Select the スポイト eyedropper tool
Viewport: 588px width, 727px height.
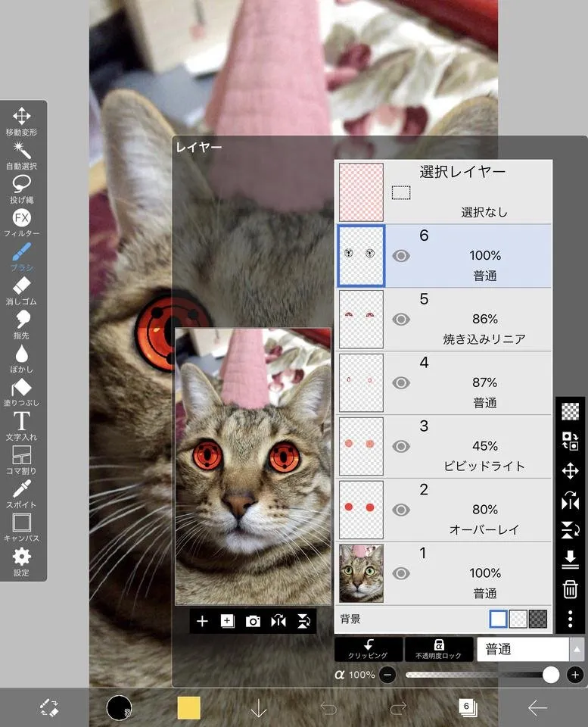coord(21,495)
